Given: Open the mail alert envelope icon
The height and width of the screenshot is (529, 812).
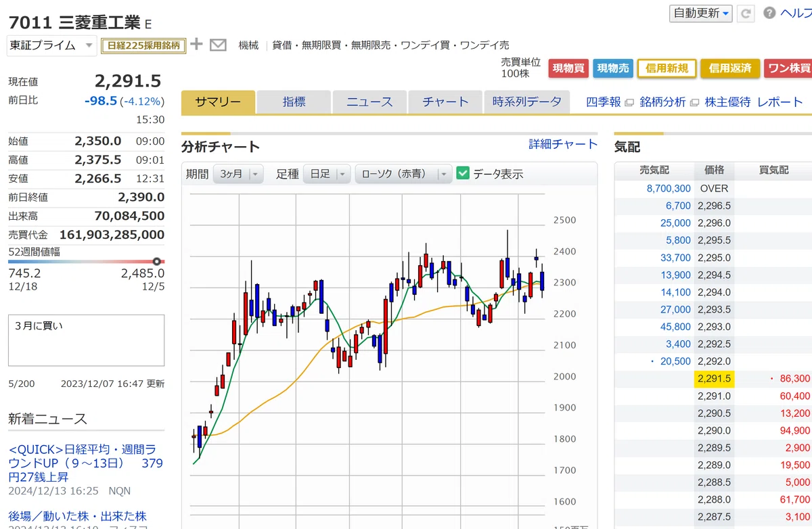Looking at the screenshot, I should tap(218, 45).
